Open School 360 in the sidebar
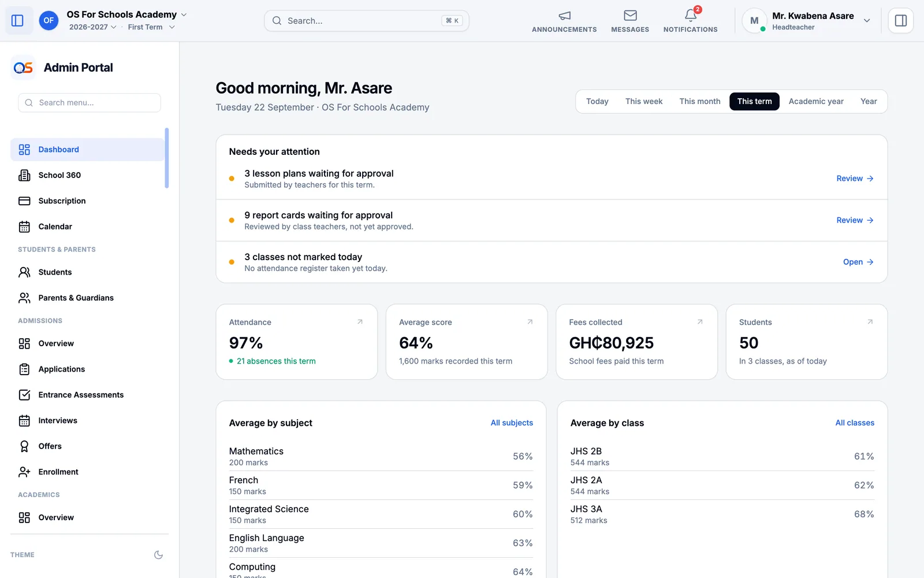 [x=87, y=175]
